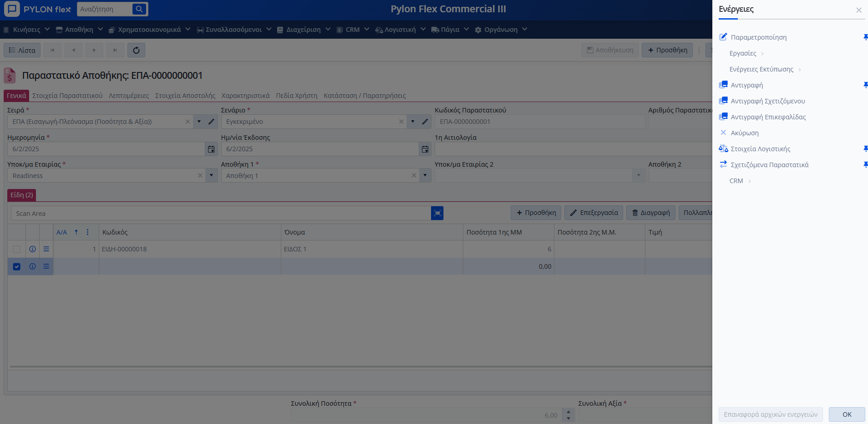Screen dimensions: 868x424
Task: Open row menu icon of selected empty row
Action: tap(46, 266)
